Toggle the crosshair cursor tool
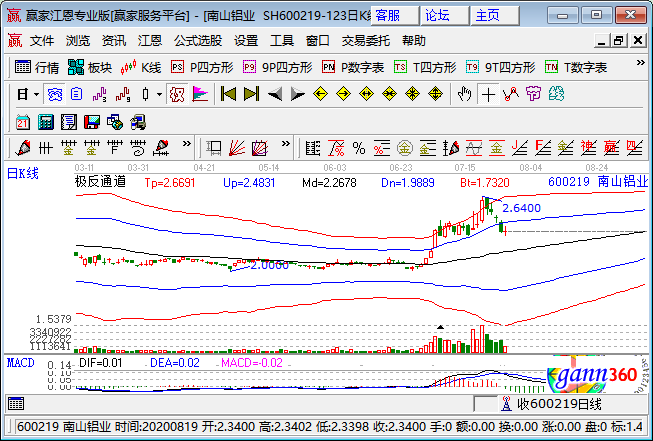Screen dimensions: 653x441 [x=488, y=95]
